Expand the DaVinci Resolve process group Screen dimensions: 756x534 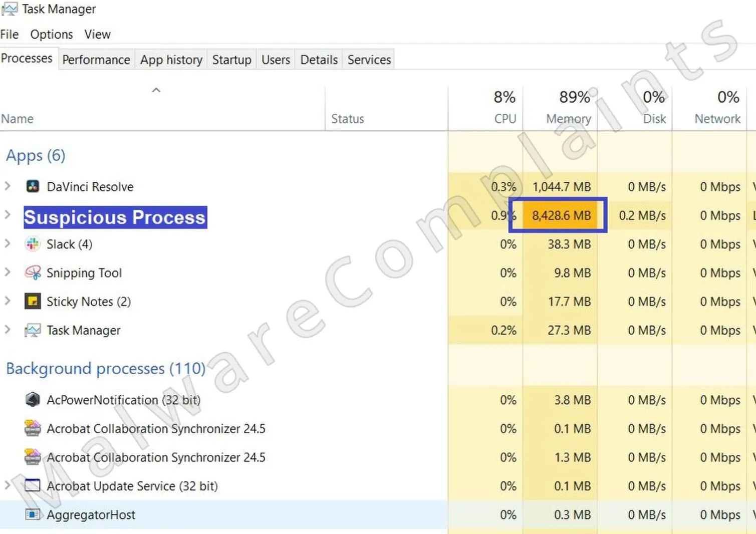[8, 186]
